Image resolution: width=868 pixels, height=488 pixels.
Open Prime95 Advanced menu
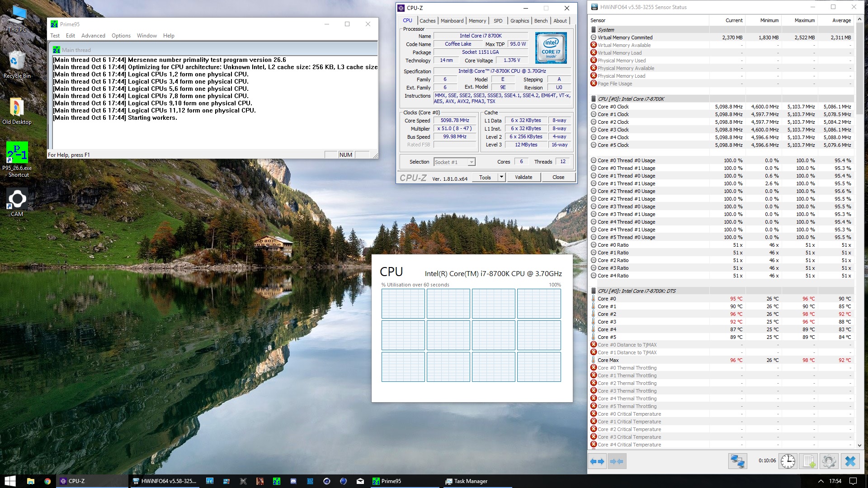[93, 36]
